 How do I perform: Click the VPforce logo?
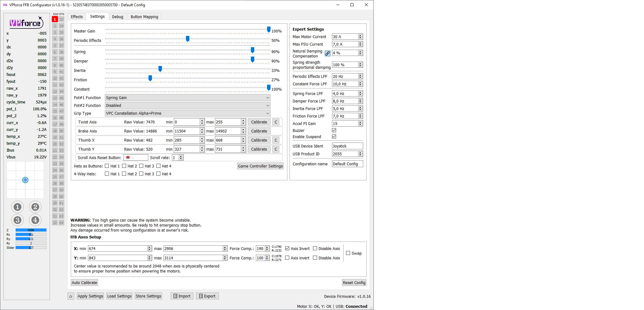coord(26,22)
